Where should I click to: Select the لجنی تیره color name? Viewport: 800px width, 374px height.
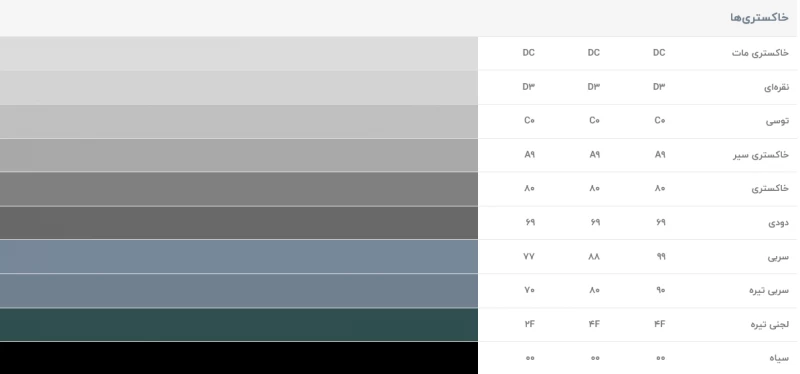pyautogui.click(x=769, y=325)
